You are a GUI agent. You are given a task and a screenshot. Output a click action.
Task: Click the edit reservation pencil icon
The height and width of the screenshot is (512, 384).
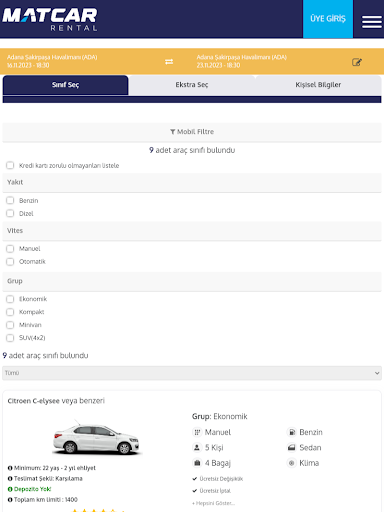click(x=357, y=62)
